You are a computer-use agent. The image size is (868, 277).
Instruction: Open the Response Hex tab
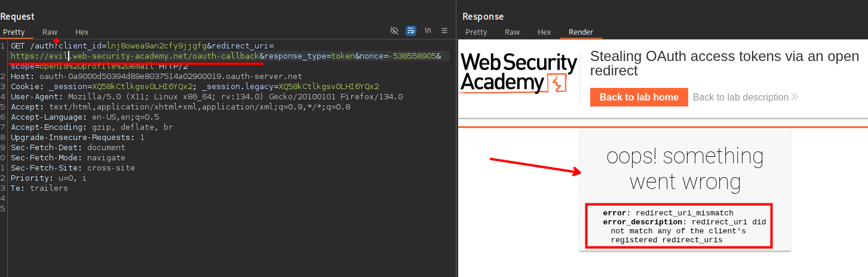pyautogui.click(x=544, y=32)
